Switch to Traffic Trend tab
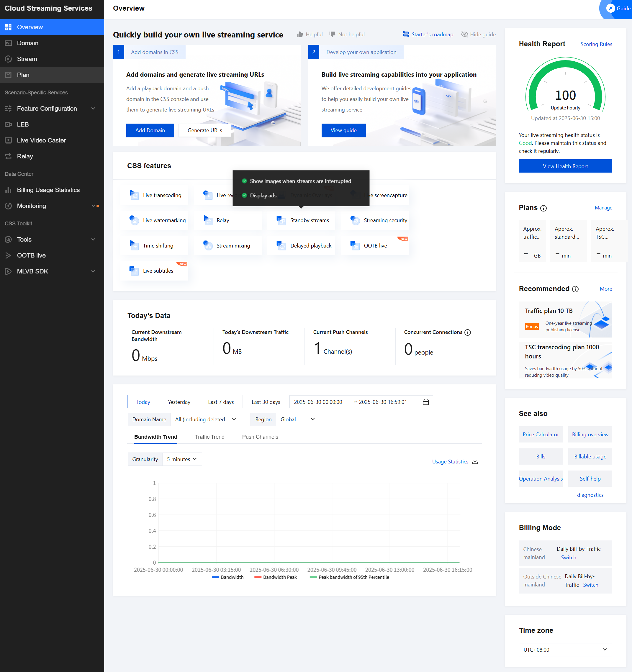The width and height of the screenshot is (632, 672). 209,437
